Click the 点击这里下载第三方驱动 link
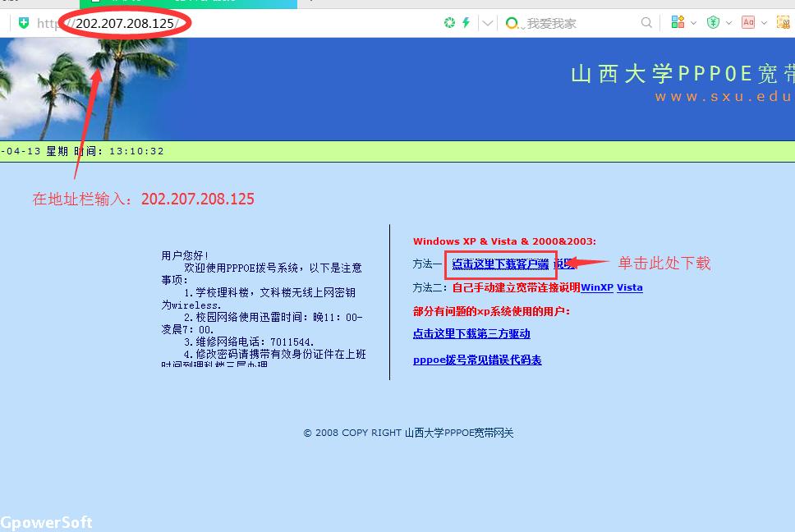795x532 pixels. click(471, 333)
